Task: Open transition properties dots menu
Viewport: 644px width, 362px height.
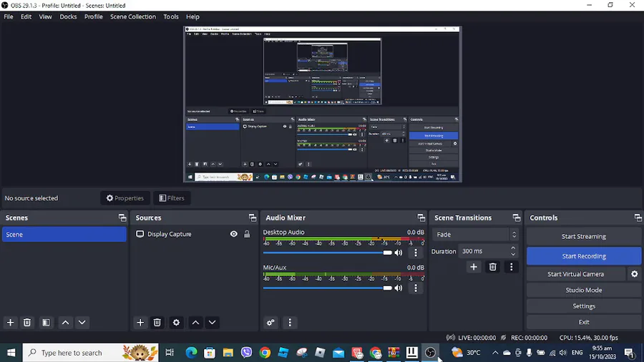Action: 512,267
